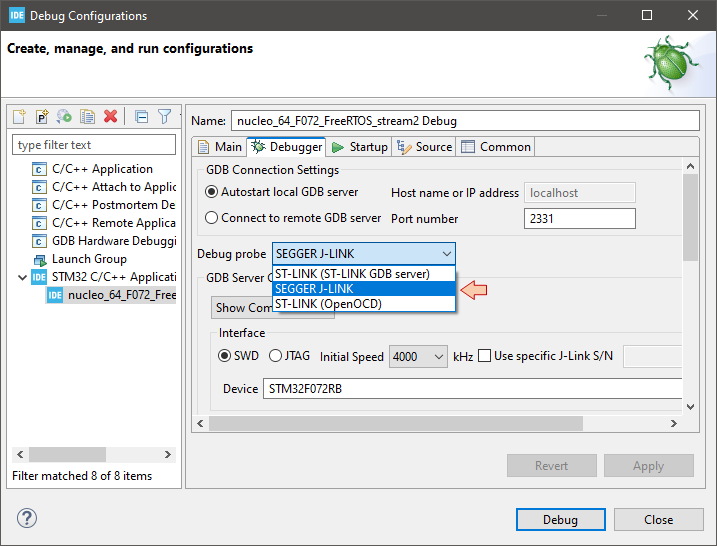Select the nucleo_64_F072_Free configuration
The width and height of the screenshot is (717, 546).
[x=111, y=295]
